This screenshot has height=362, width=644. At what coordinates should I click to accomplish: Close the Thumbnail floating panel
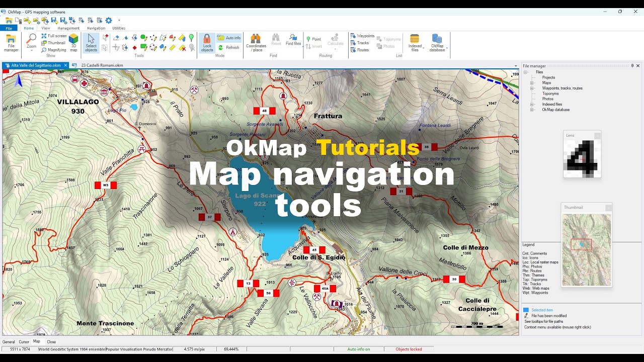click(x=608, y=208)
